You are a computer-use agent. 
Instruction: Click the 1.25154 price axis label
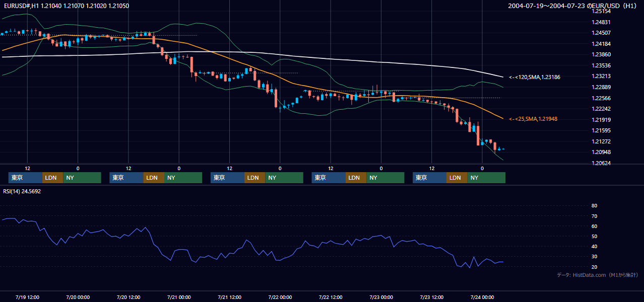pos(601,11)
